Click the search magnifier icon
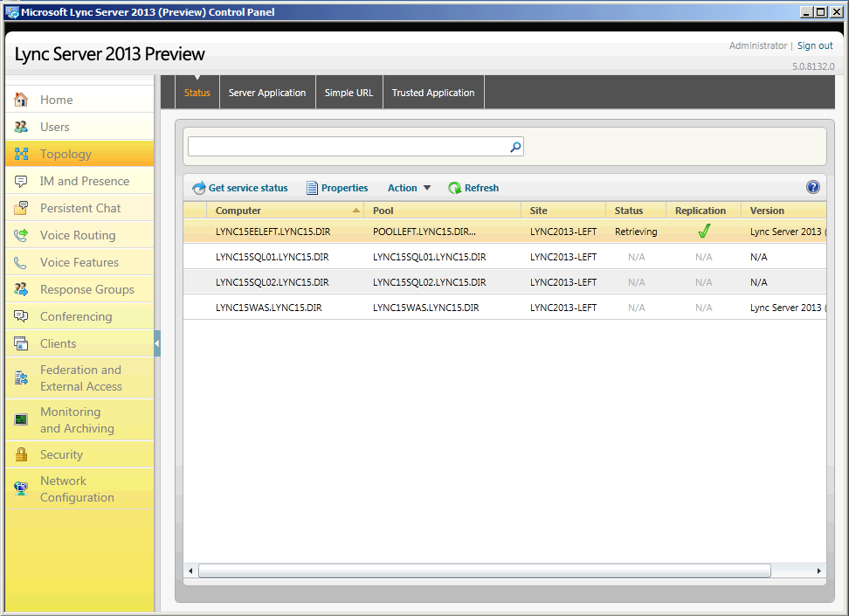The width and height of the screenshot is (849, 616). pos(514,146)
